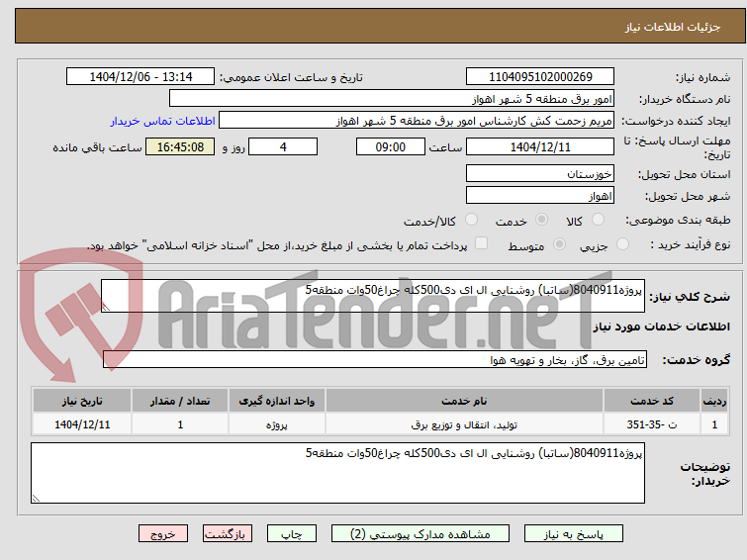The height and width of the screenshot is (560, 747).
Task: Select the متوسط purchase type radio
Action: pos(559,244)
